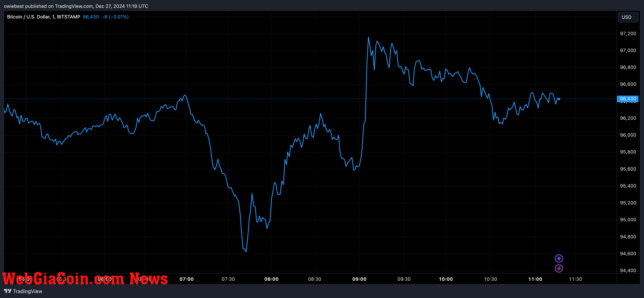The height and width of the screenshot is (298, 644).
Task: Click the 10:00 time axis label
Action: [446, 279]
